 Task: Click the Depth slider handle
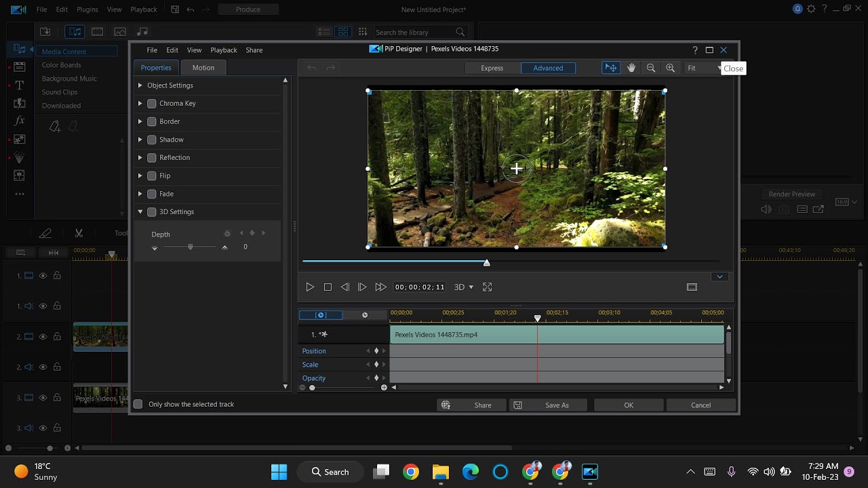191,247
